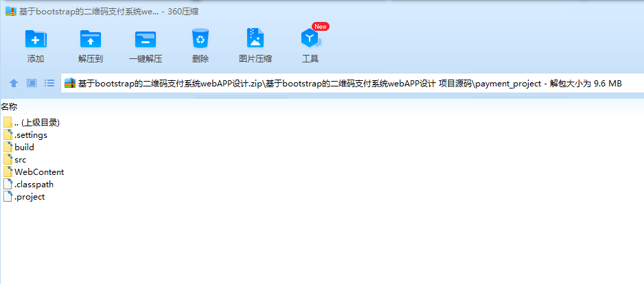Click the archive icon in the address bar

click(70, 83)
